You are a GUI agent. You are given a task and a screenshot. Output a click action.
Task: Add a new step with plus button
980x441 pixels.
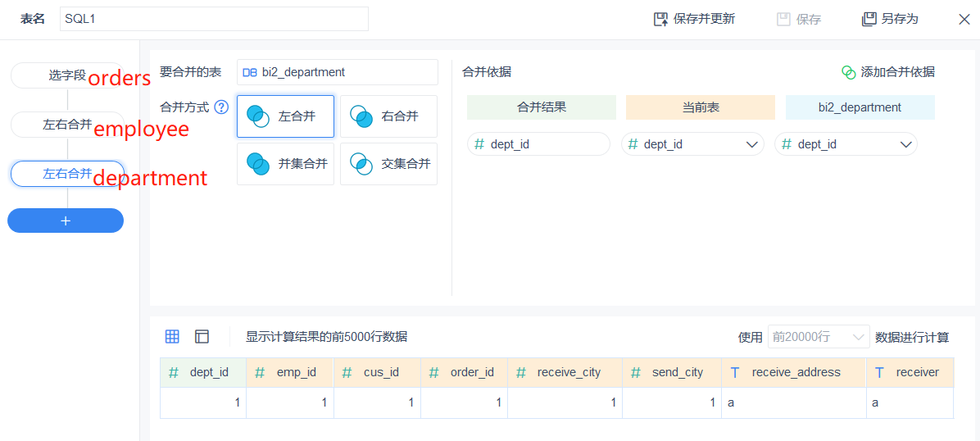click(66, 220)
